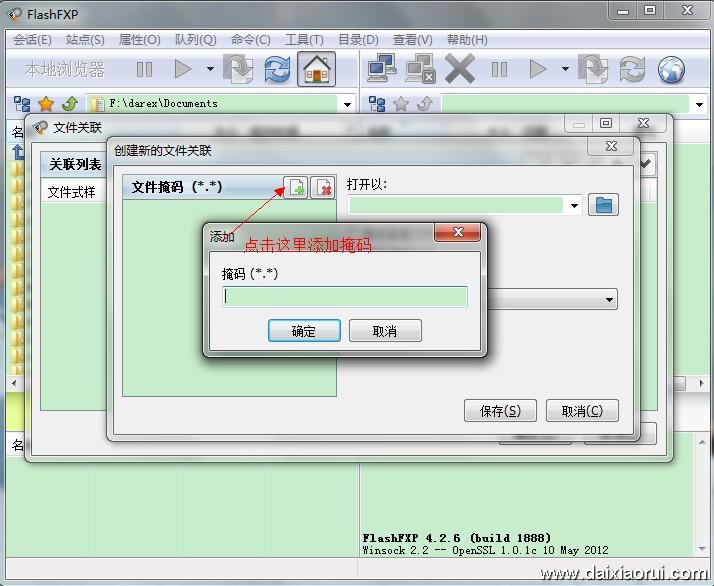Screen dimensions: 714x586
Task: Open the 工具(T) menu
Action: tap(304, 40)
